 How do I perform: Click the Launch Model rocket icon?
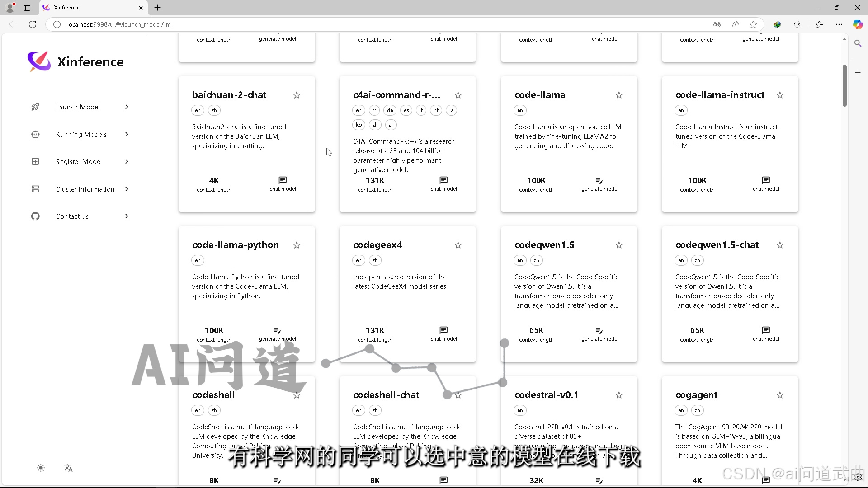tap(35, 107)
